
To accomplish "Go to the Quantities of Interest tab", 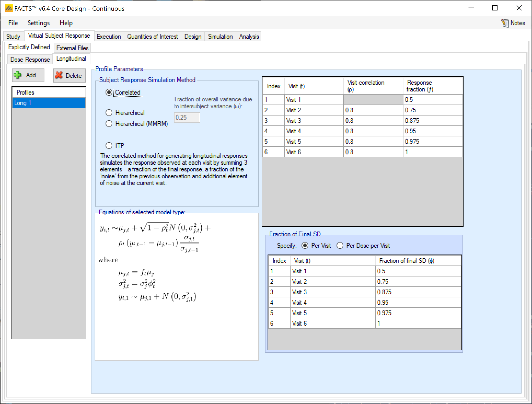I will pyautogui.click(x=152, y=37).
